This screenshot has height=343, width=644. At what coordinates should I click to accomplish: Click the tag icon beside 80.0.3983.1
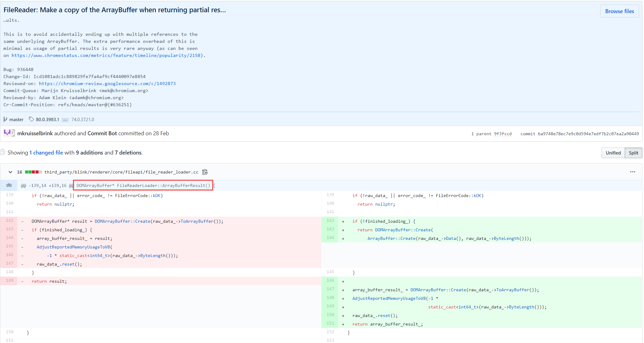pyautogui.click(x=31, y=119)
